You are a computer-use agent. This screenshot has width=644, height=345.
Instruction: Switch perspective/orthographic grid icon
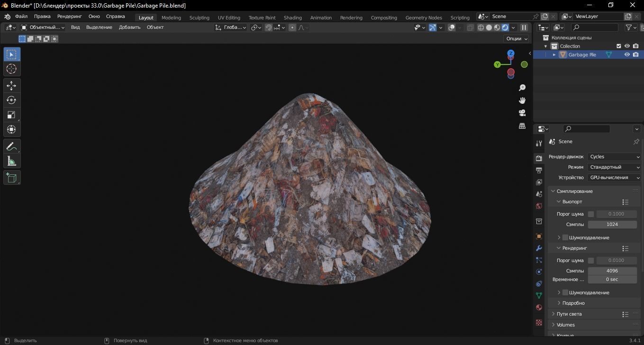coord(522,126)
